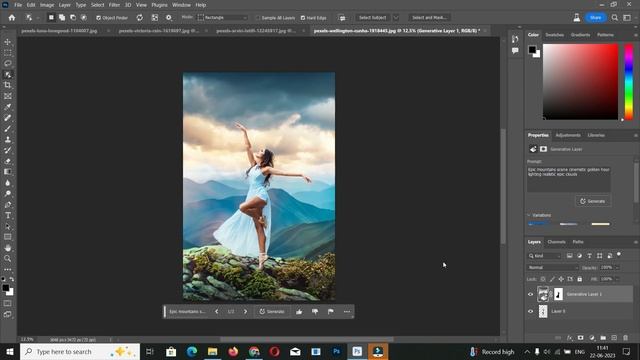This screenshot has height=360, width=640.
Task: Select the Blur tool
Action: click(x=8, y=183)
